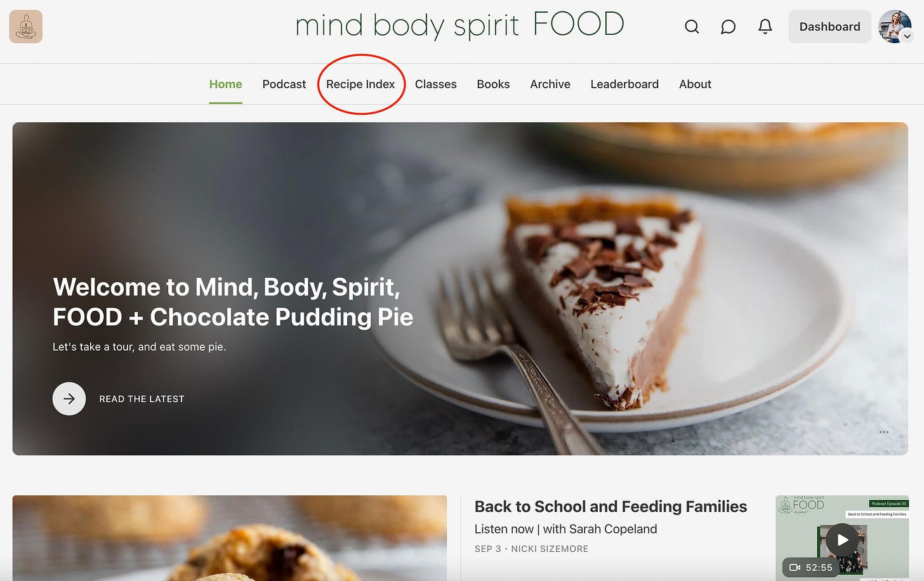Open notifications bell icon

(765, 27)
